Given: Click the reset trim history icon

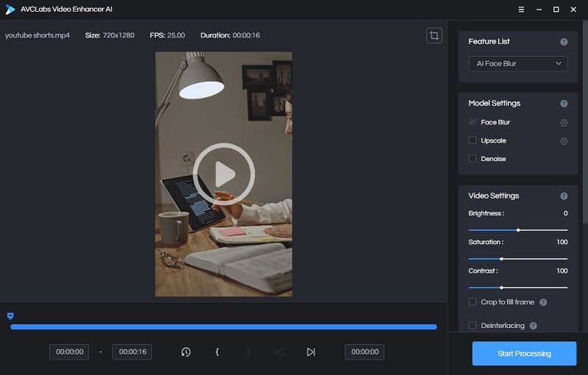Looking at the screenshot, I should (186, 352).
